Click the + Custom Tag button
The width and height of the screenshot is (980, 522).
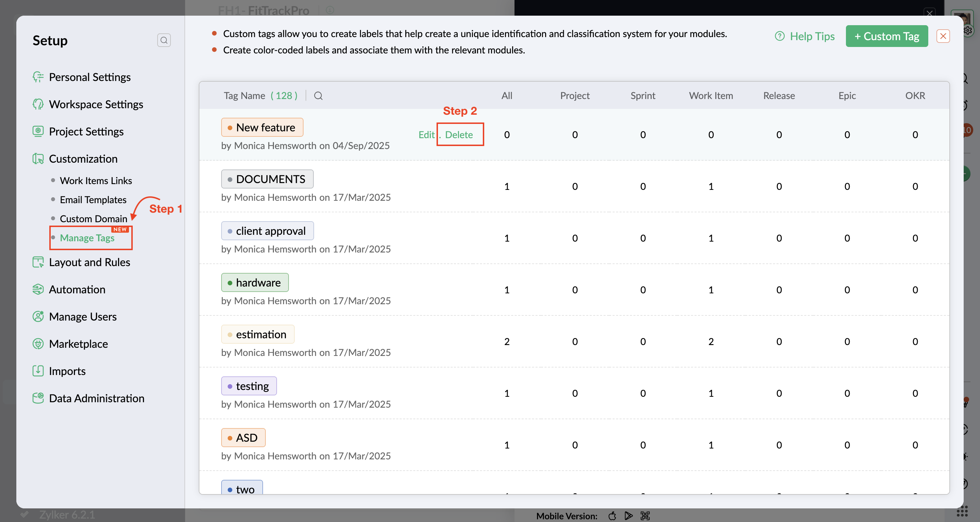click(886, 36)
